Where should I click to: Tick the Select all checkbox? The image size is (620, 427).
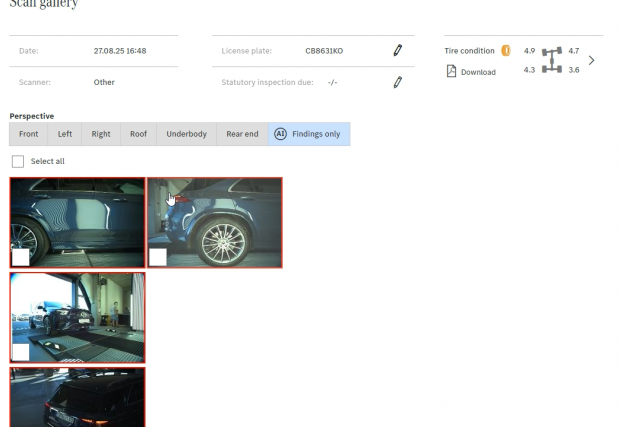18,161
